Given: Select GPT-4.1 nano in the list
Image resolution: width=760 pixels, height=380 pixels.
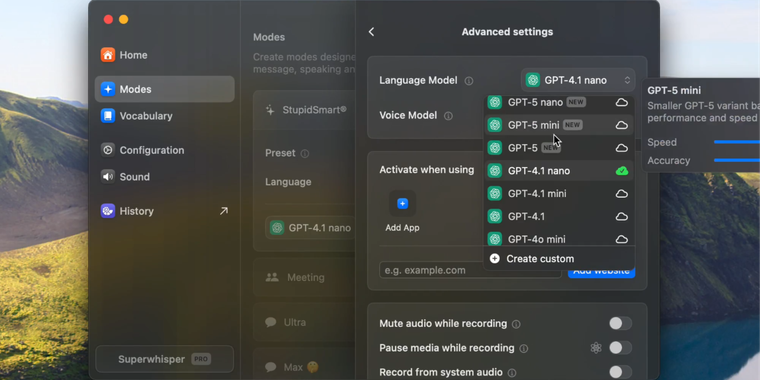Looking at the screenshot, I should coord(559,171).
